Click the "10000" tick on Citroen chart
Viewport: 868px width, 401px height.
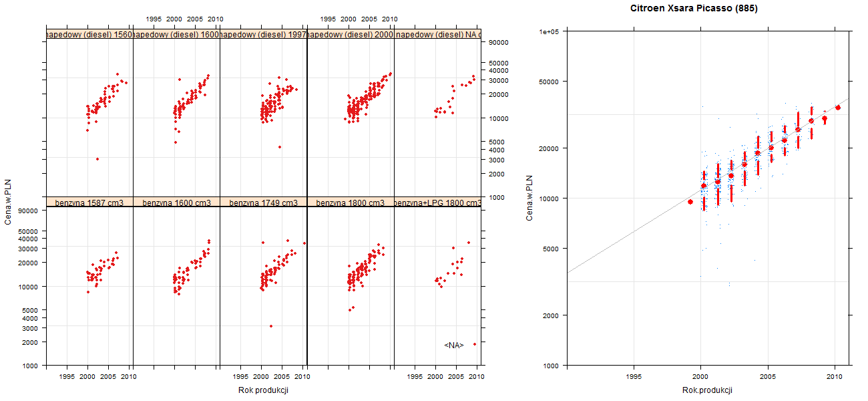coord(550,198)
